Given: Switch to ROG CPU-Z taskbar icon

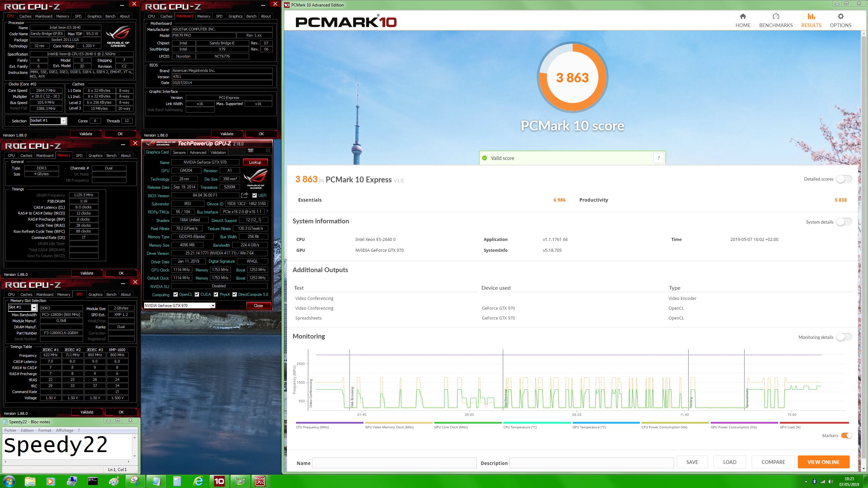Looking at the screenshot, I should click(260, 481).
